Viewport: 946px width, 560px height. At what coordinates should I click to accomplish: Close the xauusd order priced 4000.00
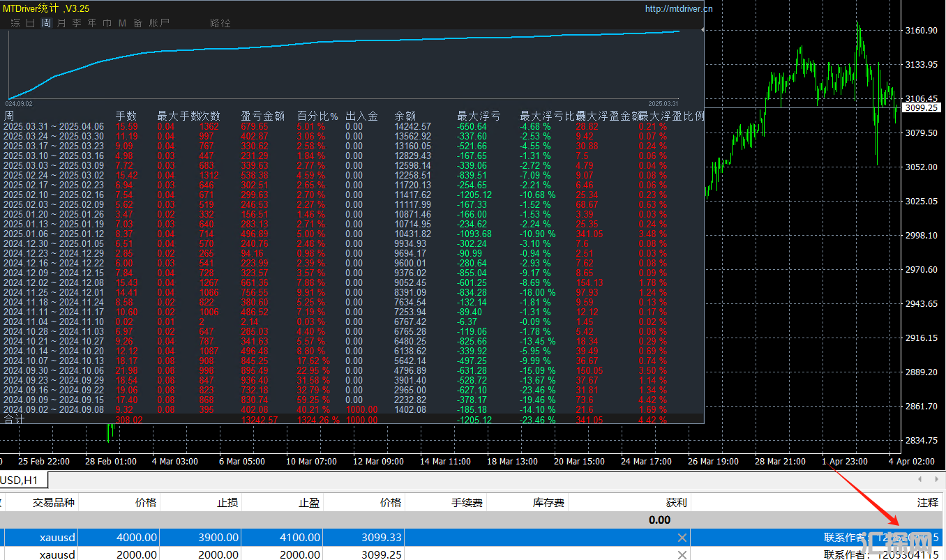(x=682, y=538)
